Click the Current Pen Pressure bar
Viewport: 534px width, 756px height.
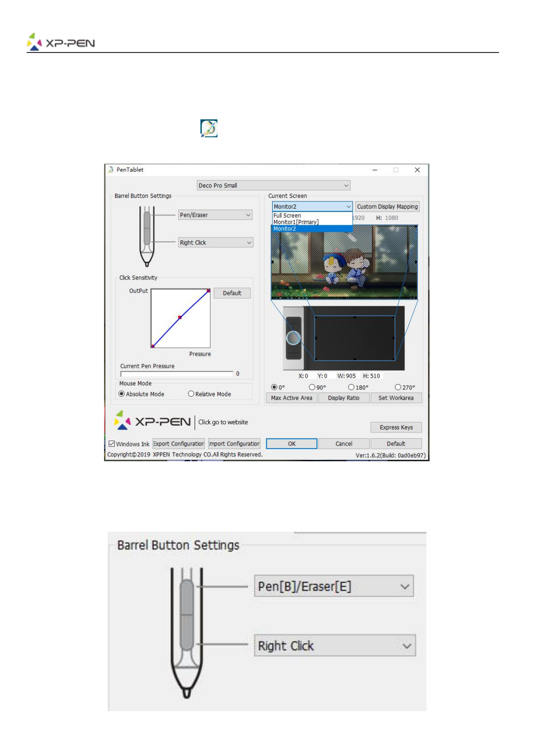177,373
